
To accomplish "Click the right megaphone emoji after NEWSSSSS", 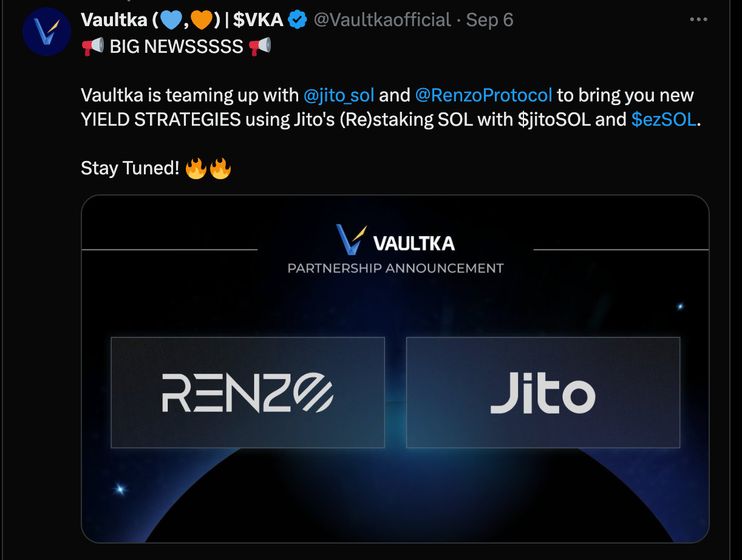I will coord(260,46).
